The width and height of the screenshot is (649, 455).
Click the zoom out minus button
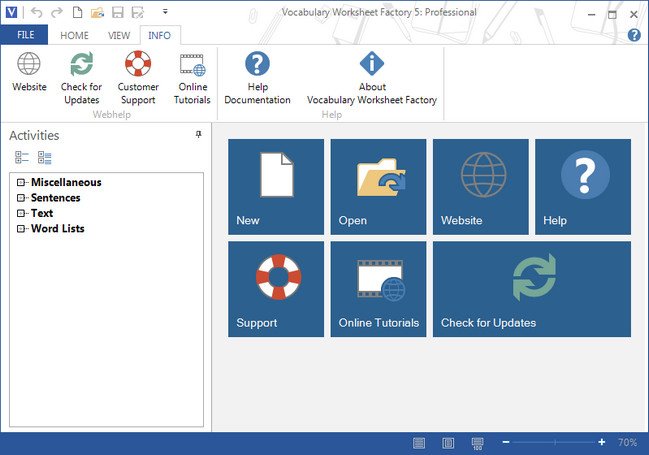(x=506, y=442)
